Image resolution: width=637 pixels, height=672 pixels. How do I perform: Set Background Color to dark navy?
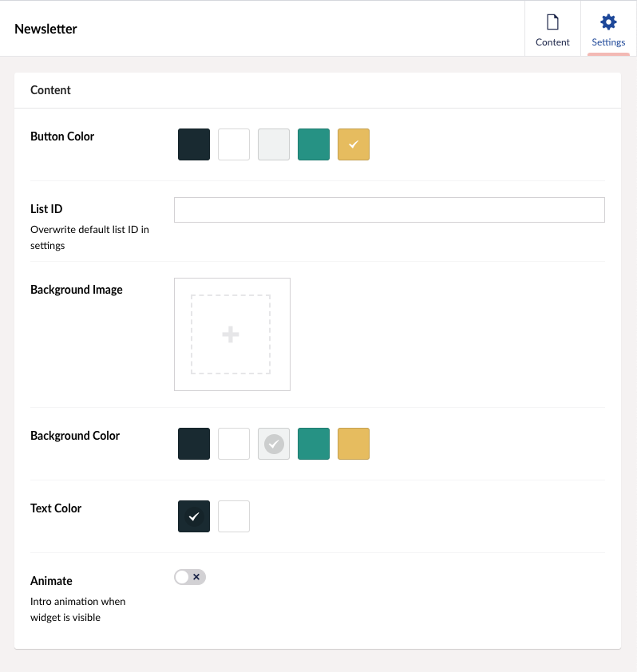pyautogui.click(x=194, y=444)
